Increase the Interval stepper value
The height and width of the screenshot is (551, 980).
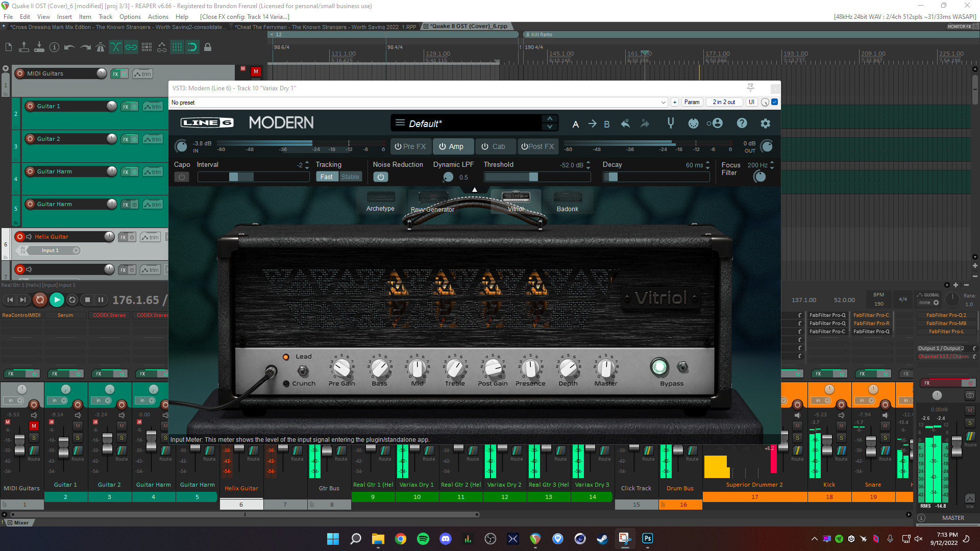(307, 162)
